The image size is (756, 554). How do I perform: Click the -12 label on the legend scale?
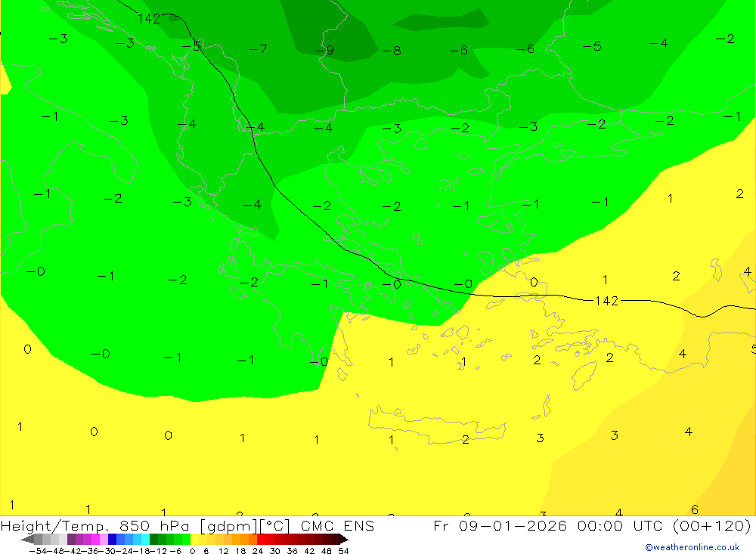click(158, 551)
